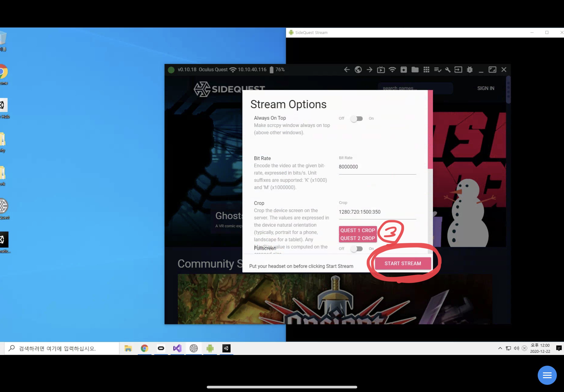Open the headset file manager folder icon

(415, 70)
